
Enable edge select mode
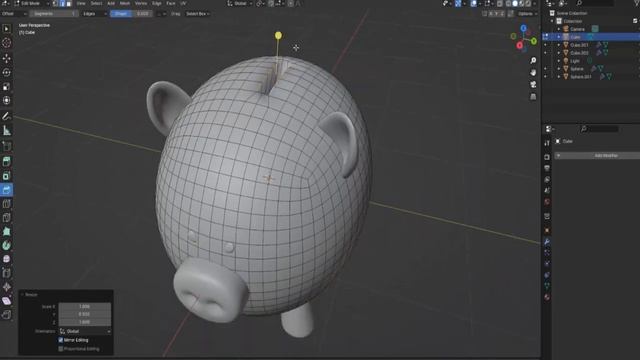62,3
